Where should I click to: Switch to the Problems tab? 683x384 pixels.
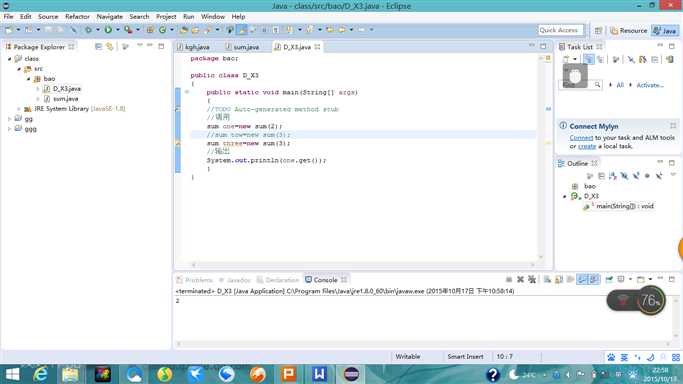[x=195, y=280]
